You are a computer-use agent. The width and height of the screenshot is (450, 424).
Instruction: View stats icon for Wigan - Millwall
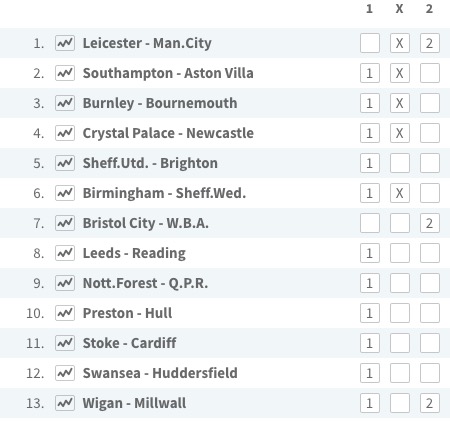[65, 403]
